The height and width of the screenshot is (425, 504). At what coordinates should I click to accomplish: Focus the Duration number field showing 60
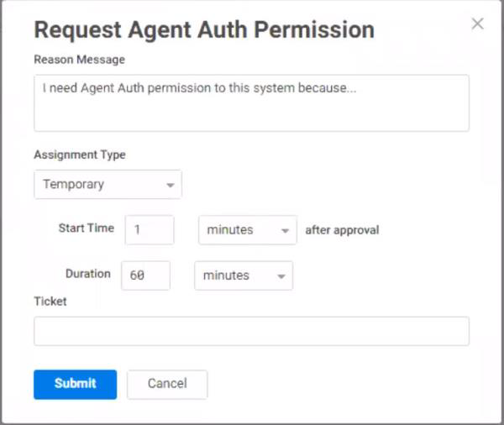pyautogui.click(x=146, y=275)
